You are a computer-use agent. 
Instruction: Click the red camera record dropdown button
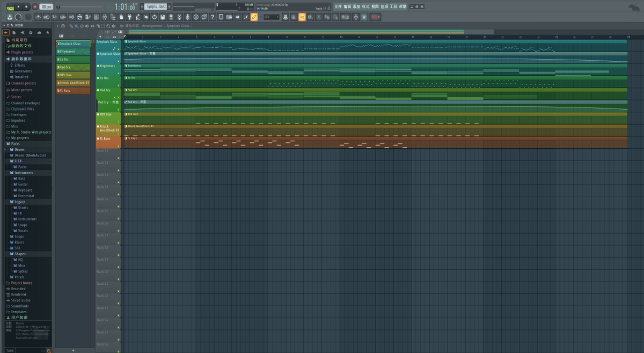coord(375,17)
